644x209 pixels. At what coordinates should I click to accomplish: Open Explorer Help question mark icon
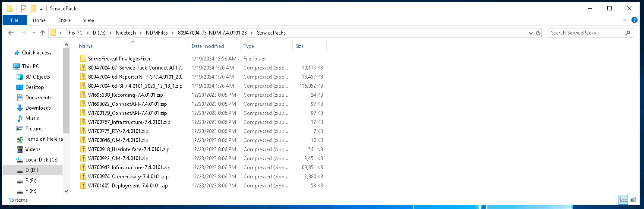pos(634,20)
